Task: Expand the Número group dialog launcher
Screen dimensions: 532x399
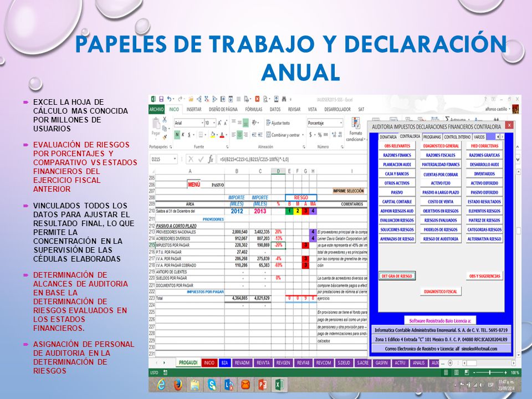Action: [342, 147]
